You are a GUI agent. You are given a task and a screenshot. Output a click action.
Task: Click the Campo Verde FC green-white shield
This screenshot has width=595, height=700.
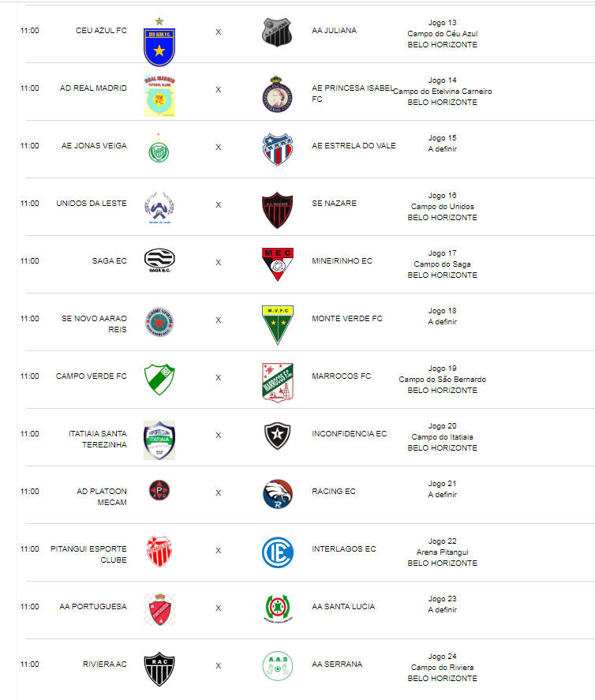pos(159,380)
